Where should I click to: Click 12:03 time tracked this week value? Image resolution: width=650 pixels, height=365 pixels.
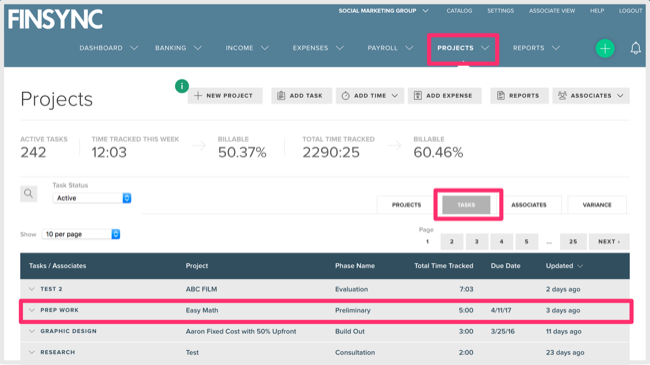[109, 153]
